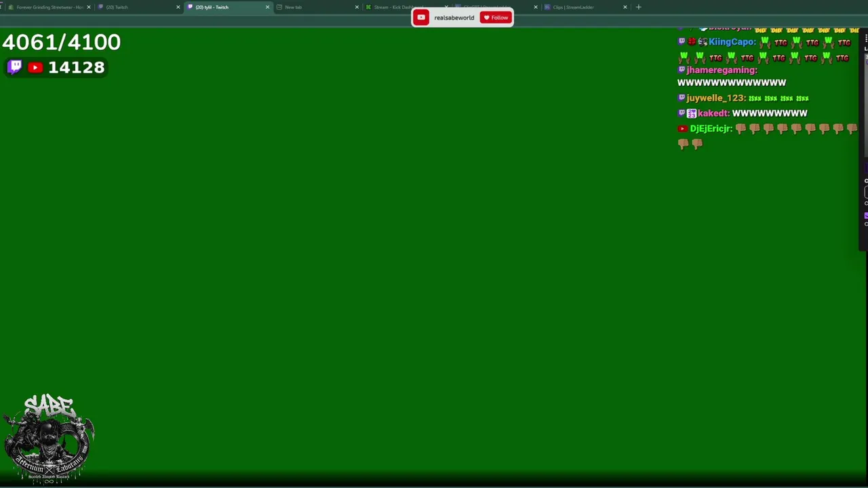Click the Kick favicon on Stream tab

click(x=368, y=7)
